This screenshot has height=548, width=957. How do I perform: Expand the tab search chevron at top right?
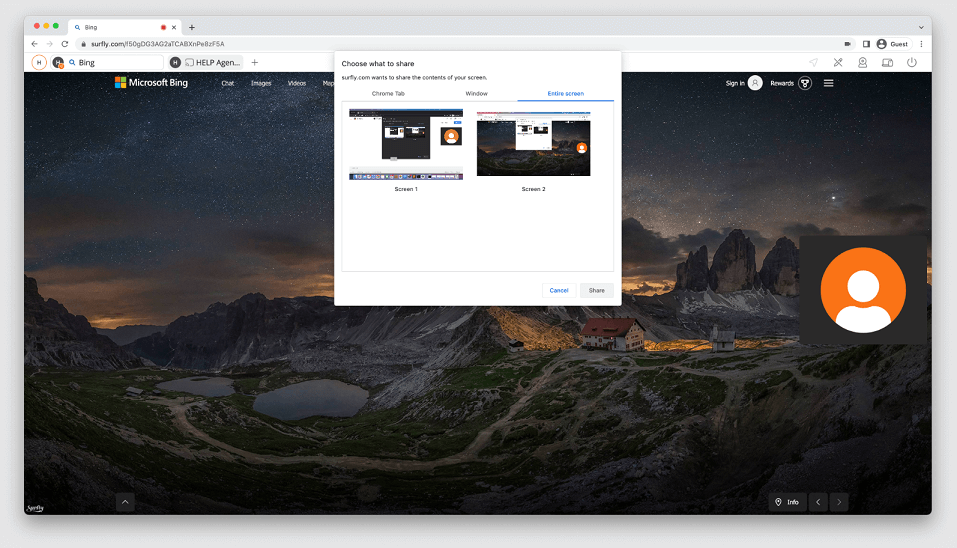coord(921,27)
